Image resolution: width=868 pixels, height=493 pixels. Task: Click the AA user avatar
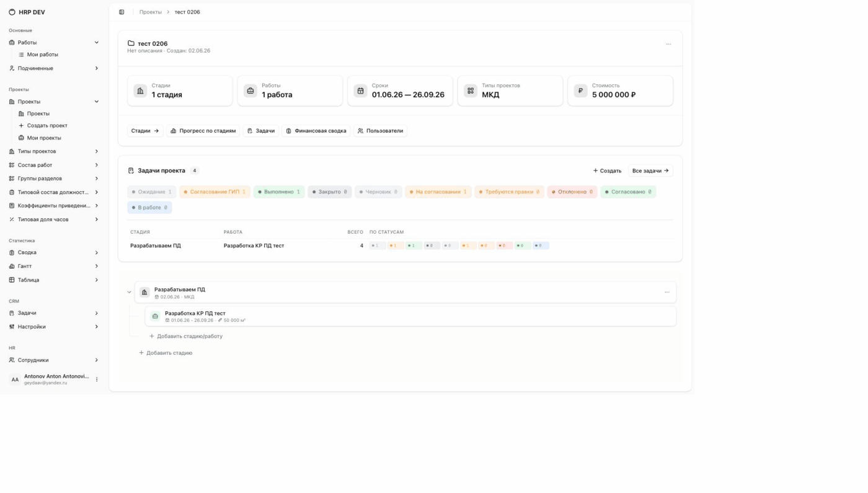tap(15, 380)
